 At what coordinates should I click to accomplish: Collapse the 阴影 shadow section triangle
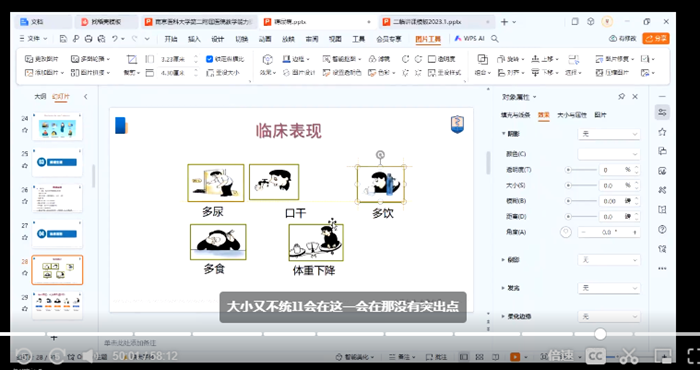[504, 133]
